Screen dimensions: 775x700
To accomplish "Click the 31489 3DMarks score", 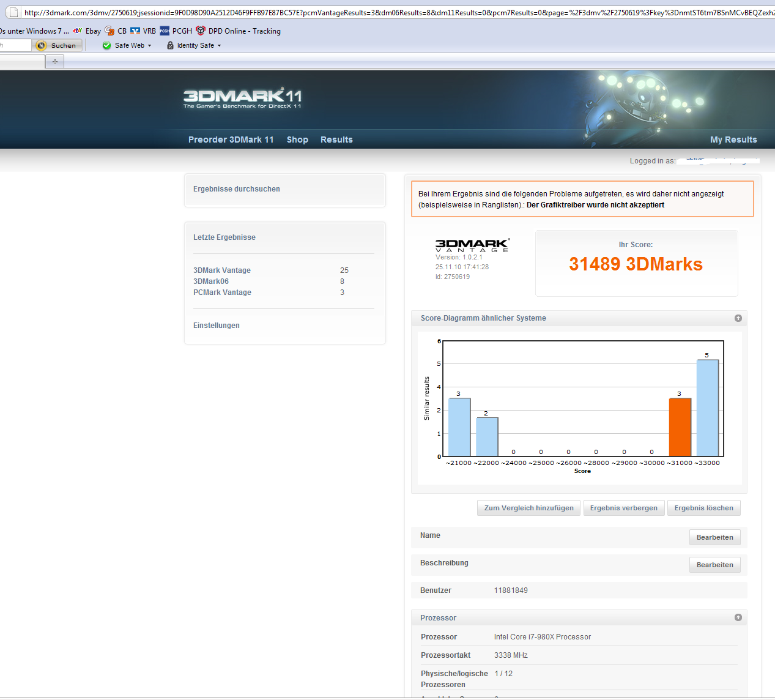I will pyautogui.click(x=636, y=264).
